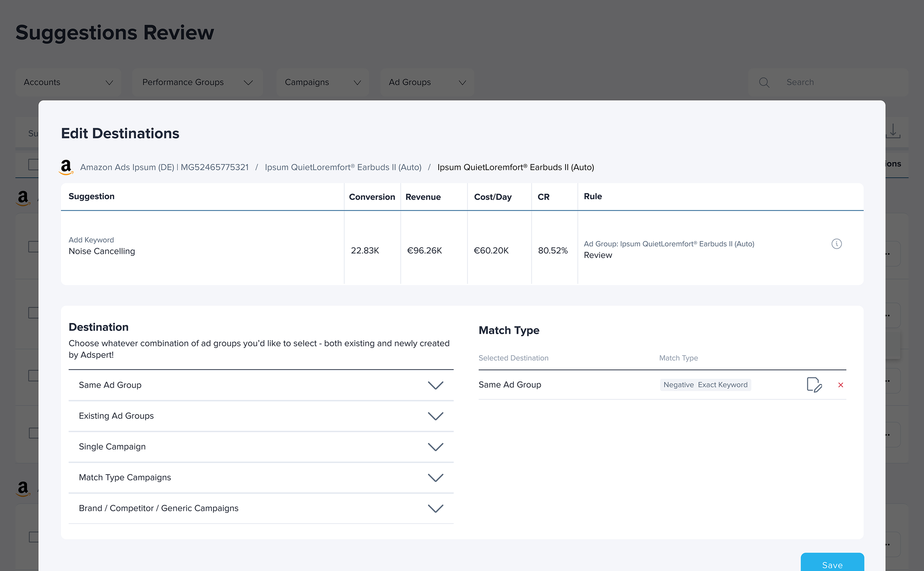The height and width of the screenshot is (571, 924).
Task: Expand the Same Ad Group section
Action: tap(435, 385)
